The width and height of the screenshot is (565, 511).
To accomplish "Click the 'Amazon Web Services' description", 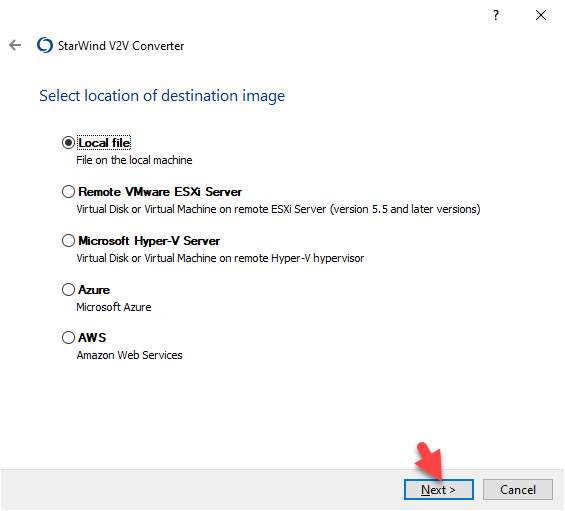I will pyautogui.click(x=129, y=355).
